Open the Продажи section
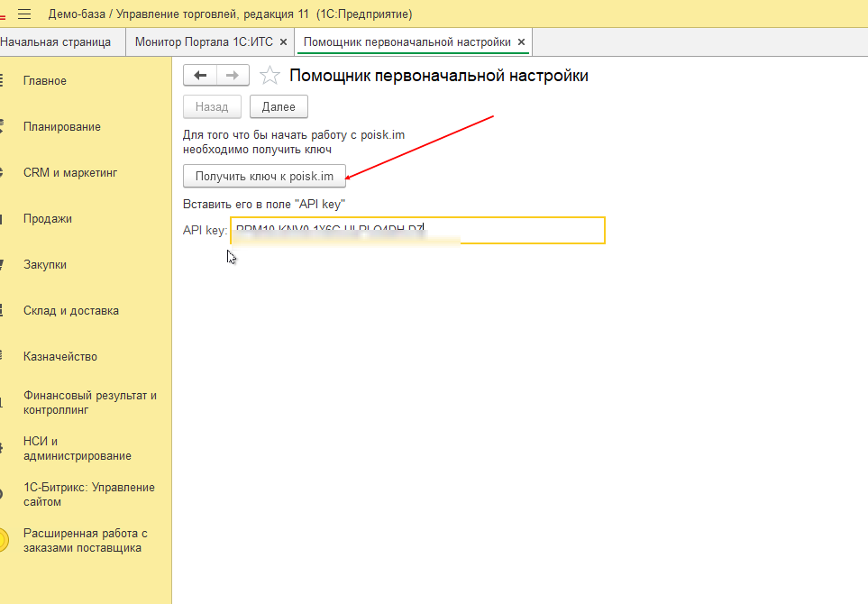This screenshot has height=604, width=868. 48,219
